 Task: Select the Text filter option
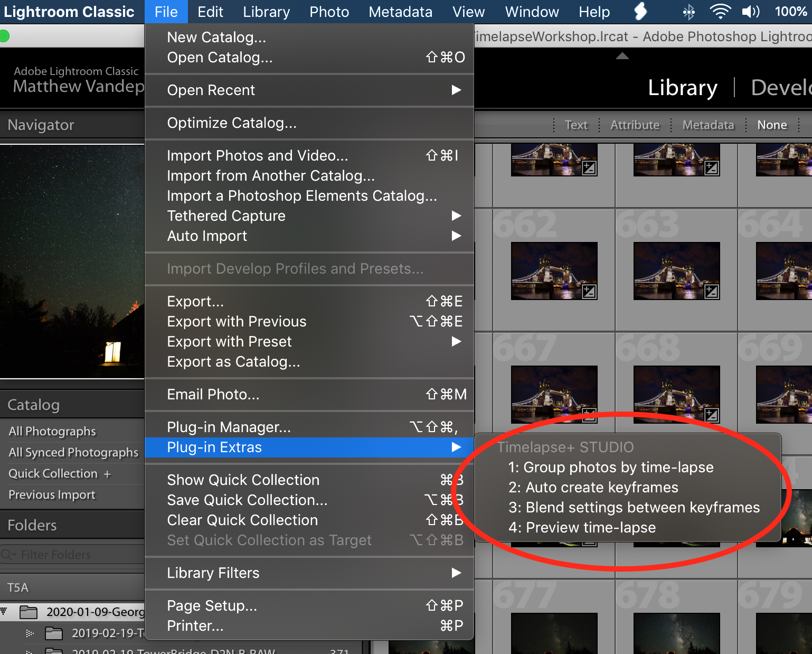[x=575, y=125]
